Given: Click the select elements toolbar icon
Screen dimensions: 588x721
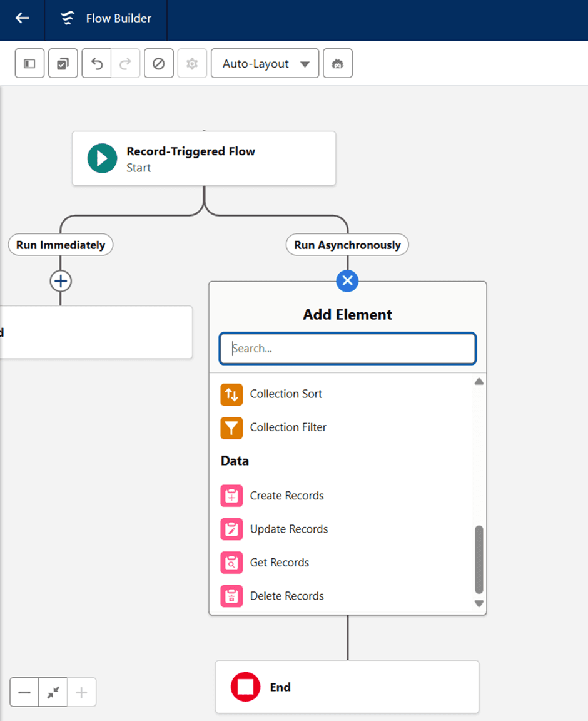Looking at the screenshot, I should [x=63, y=63].
